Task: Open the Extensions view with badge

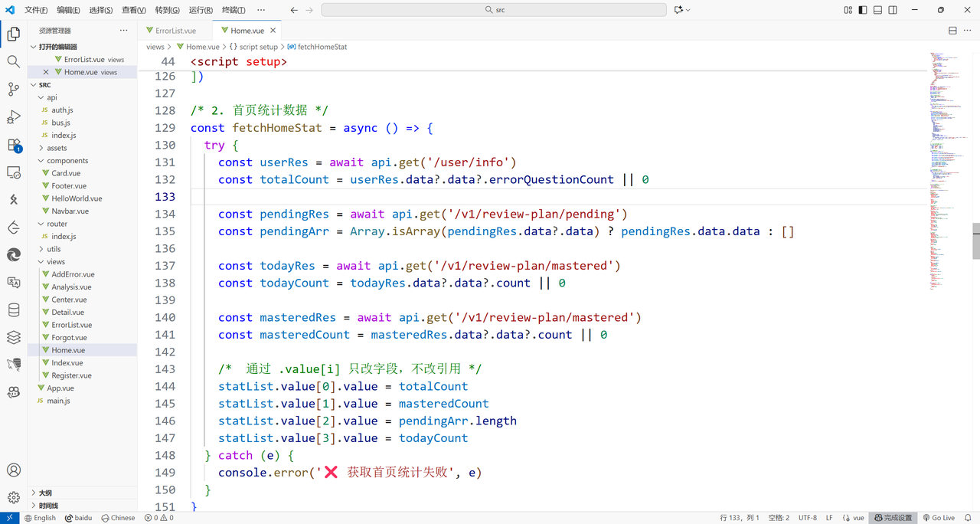Action: [x=13, y=145]
